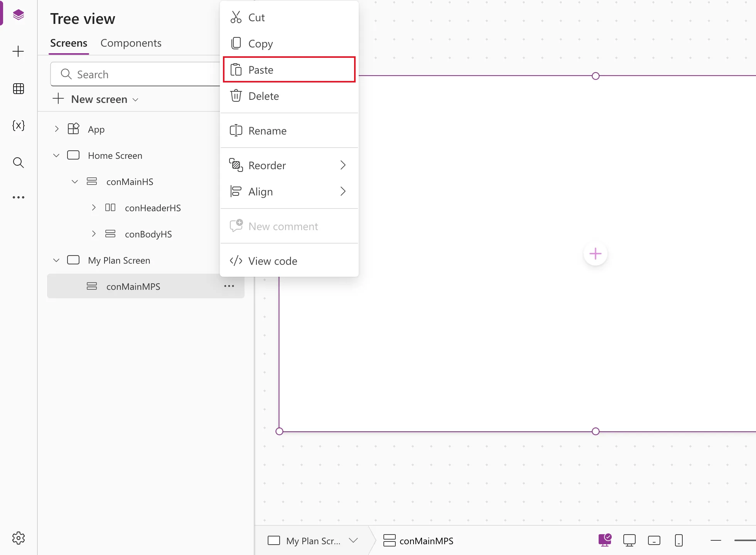The height and width of the screenshot is (555, 756).
Task: Expand the conBodyHS node
Action: click(x=93, y=234)
